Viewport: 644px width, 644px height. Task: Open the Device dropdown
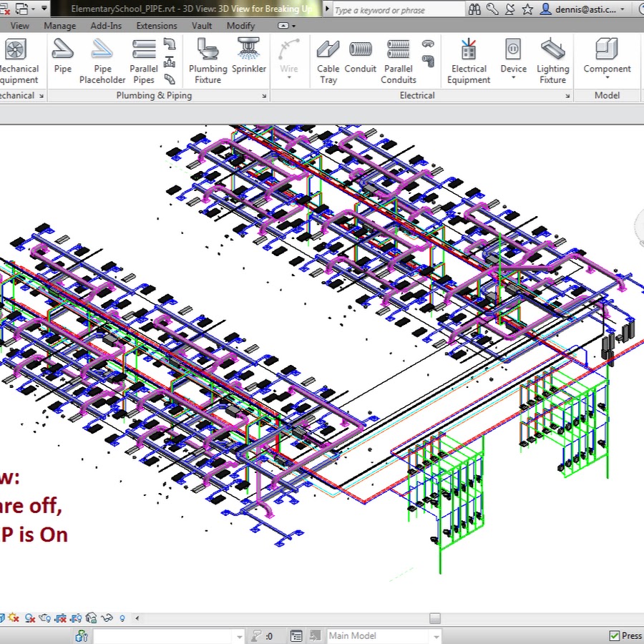click(x=513, y=77)
